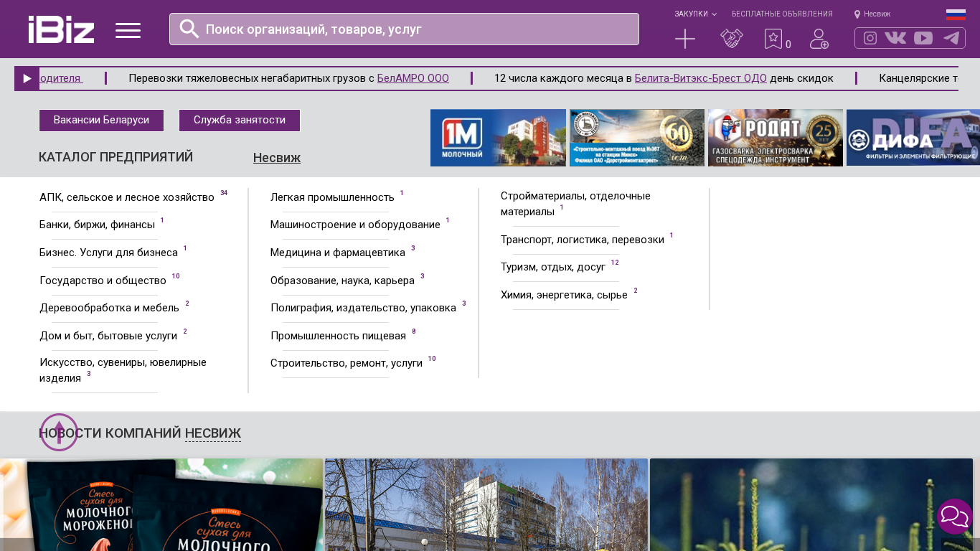Open the YouTube social icon
The width and height of the screenshot is (980, 551).
tap(923, 38)
